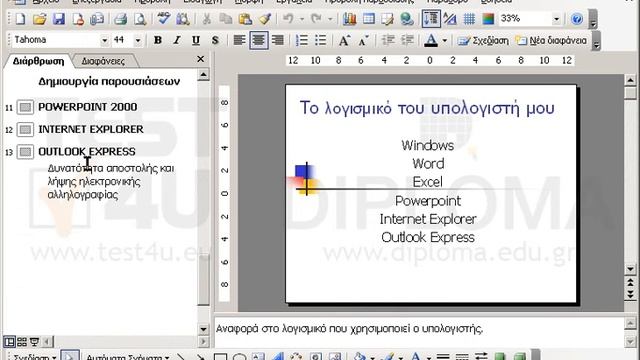Switch to slide sorter view icon
This screenshot has height=360, width=640.
pyautogui.click(x=22, y=342)
